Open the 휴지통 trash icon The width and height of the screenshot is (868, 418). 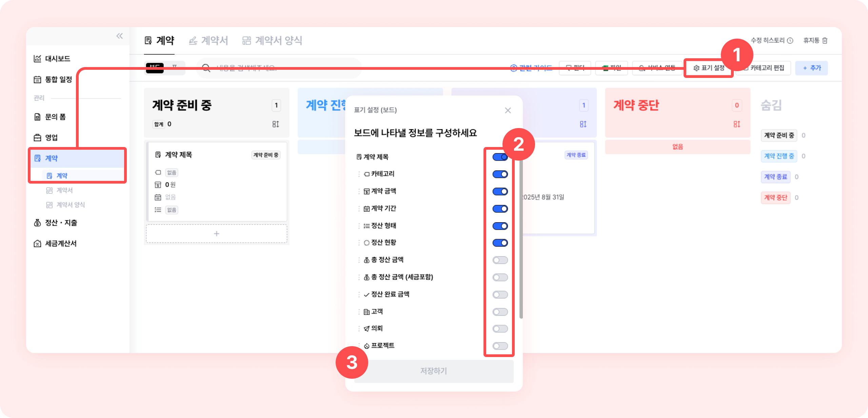[x=825, y=41]
